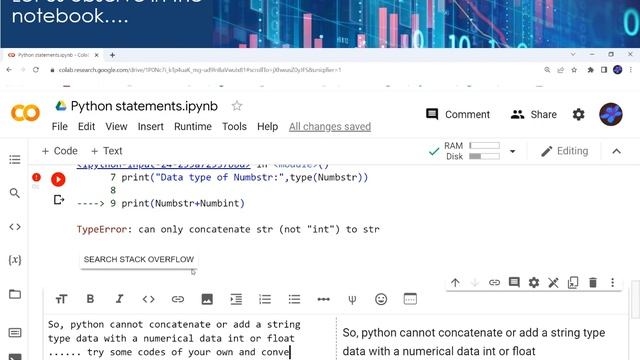Run the code cell with play button

click(58, 179)
